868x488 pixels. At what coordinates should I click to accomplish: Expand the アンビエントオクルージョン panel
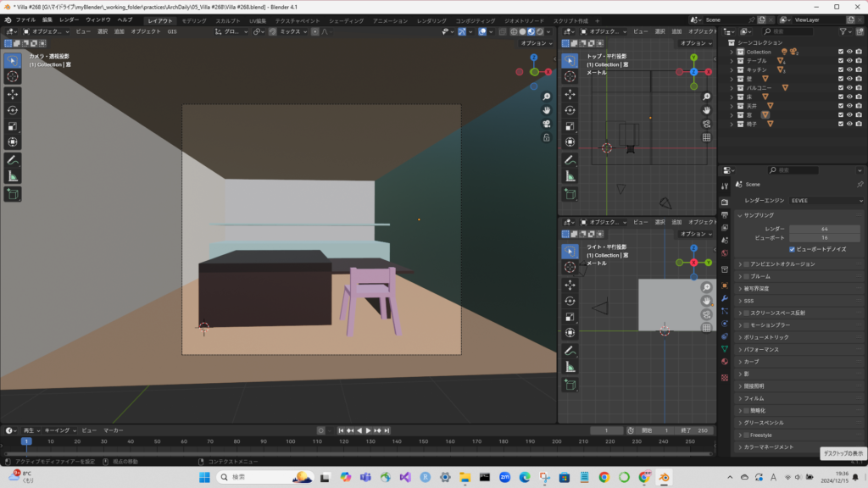pos(780,263)
